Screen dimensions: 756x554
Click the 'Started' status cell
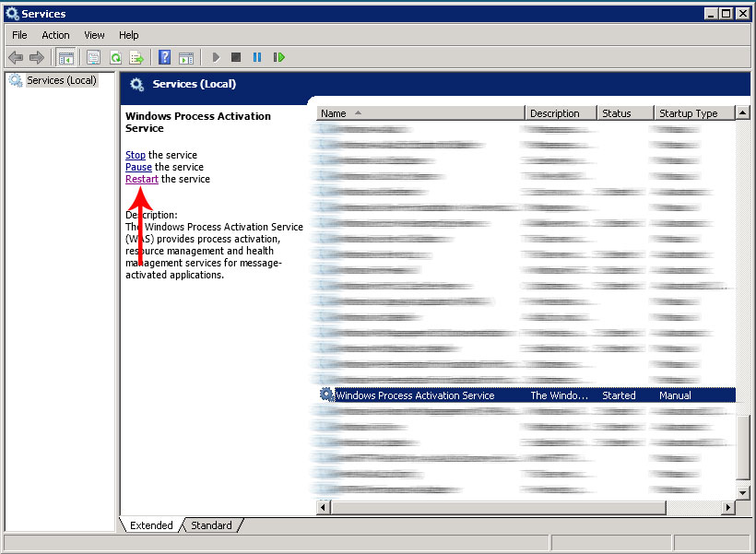pyautogui.click(x=619, y=395)
